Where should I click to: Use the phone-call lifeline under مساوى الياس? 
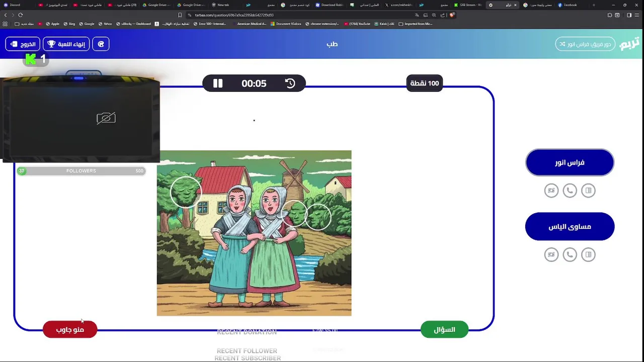[570, 254]
